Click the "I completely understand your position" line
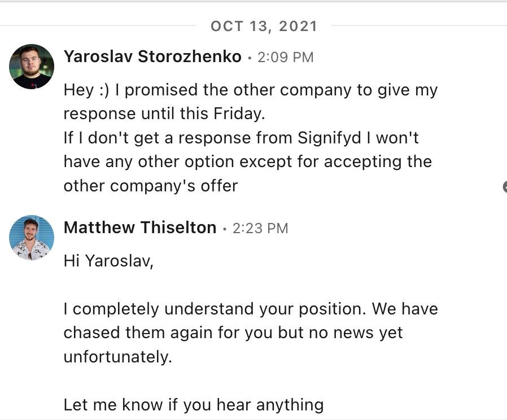Viewport: 507px width, 420px height. click(250, 309)
